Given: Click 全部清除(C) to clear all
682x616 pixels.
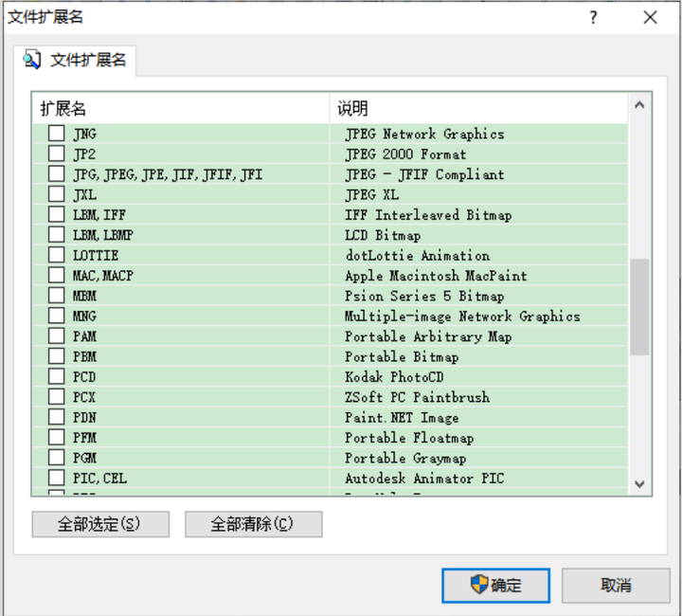Looking at the screenshot, I should 254,524.
